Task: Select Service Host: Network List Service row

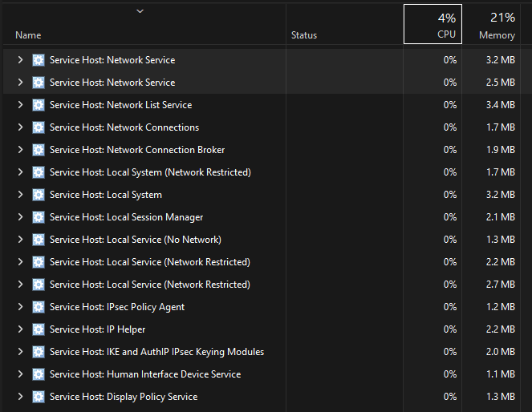Action: pos(120,105)
